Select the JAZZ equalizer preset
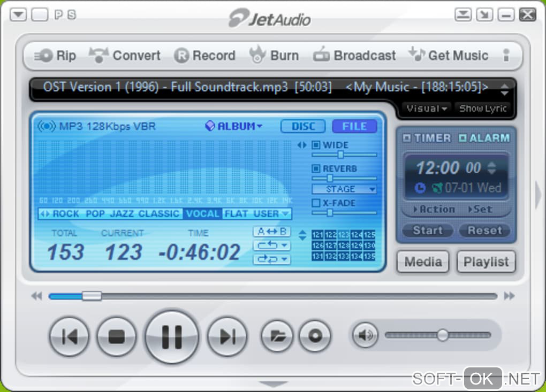 [122, 213]
